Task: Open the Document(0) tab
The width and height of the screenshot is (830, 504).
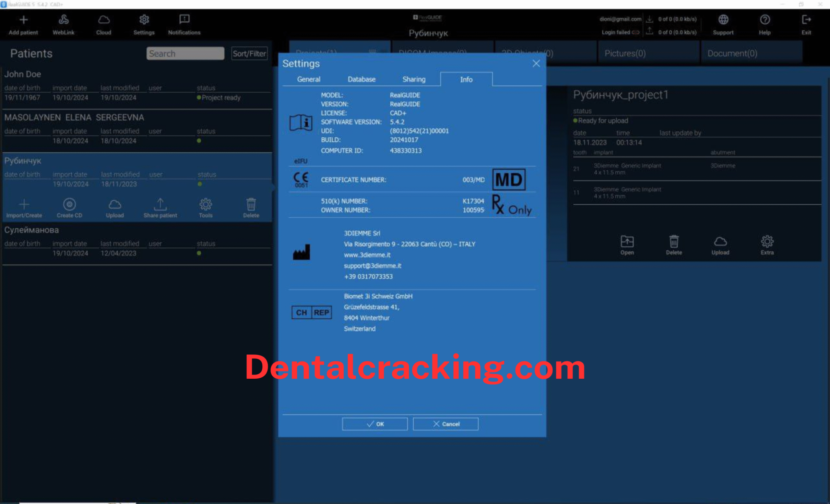Action: pos(751,53)
